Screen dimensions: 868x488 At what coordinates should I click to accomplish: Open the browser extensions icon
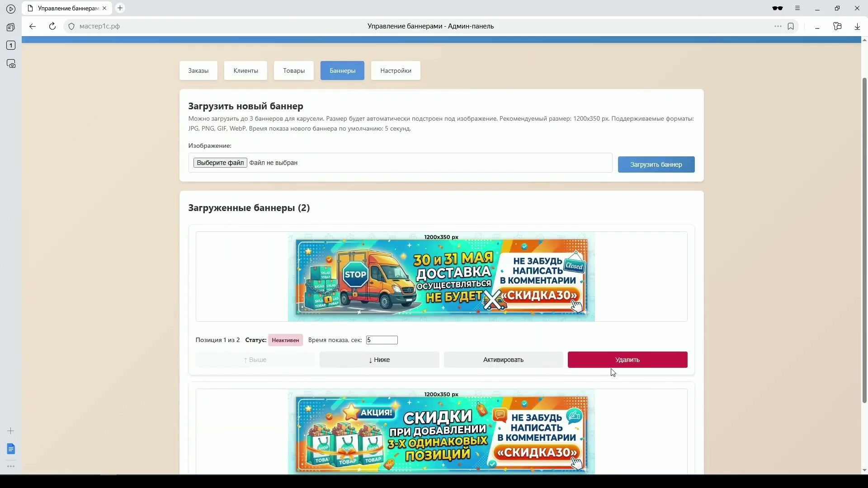pos(837,26)
